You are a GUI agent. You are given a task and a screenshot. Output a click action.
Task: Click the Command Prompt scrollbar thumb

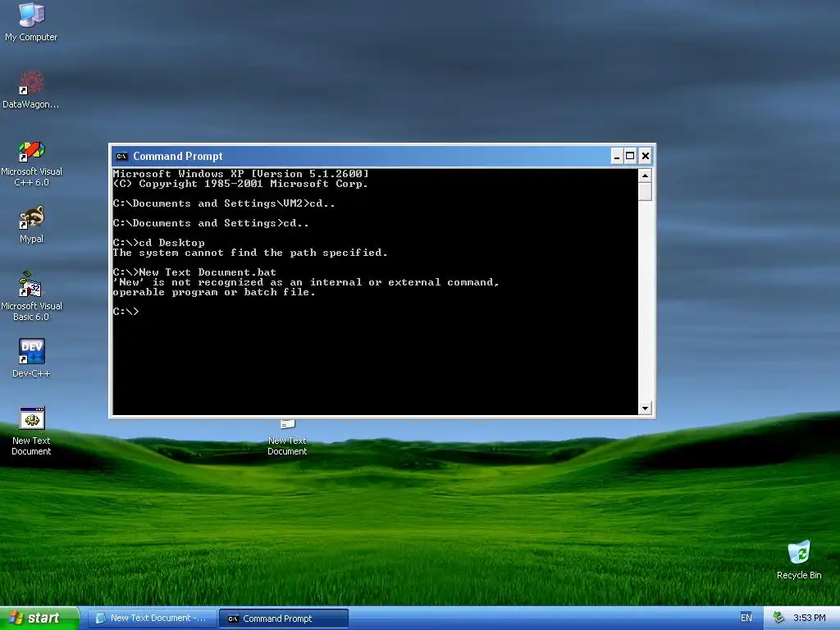[x=645, y=191]
